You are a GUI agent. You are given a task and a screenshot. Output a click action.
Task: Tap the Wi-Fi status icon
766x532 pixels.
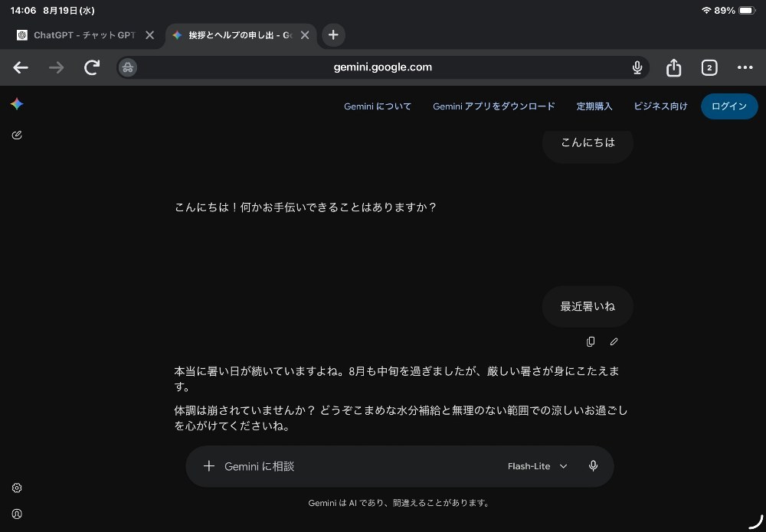coord(706,10)
